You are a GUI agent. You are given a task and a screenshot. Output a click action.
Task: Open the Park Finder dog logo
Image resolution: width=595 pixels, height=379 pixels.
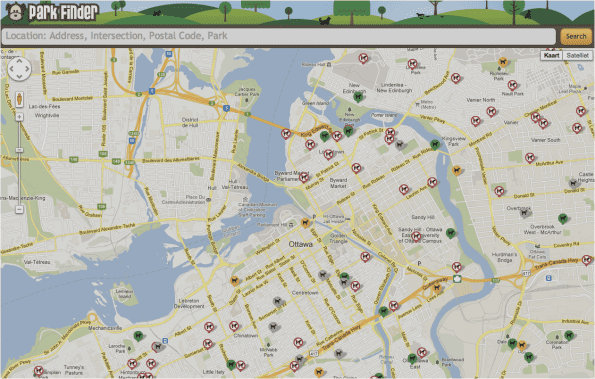(15, 12)
